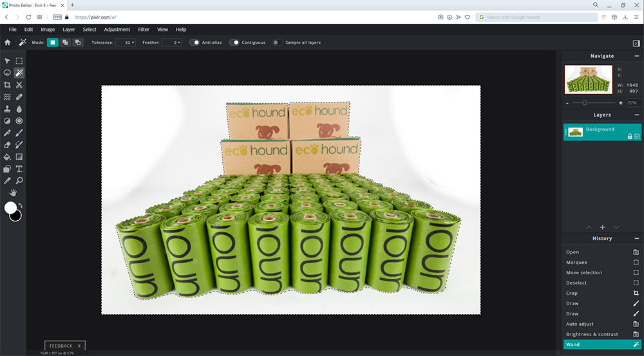The image size is (644, 356).
Task: Toggle Contiguous switch
Action: [234, 42]
